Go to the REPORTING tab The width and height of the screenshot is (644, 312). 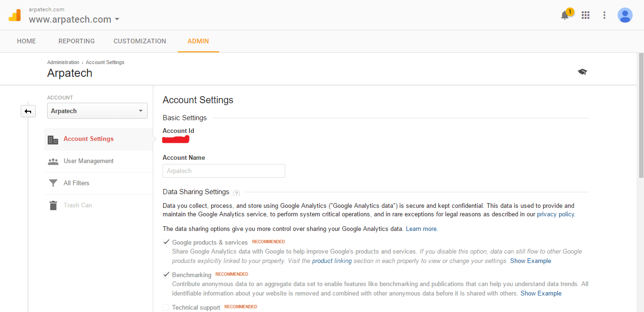coord(76,41)
